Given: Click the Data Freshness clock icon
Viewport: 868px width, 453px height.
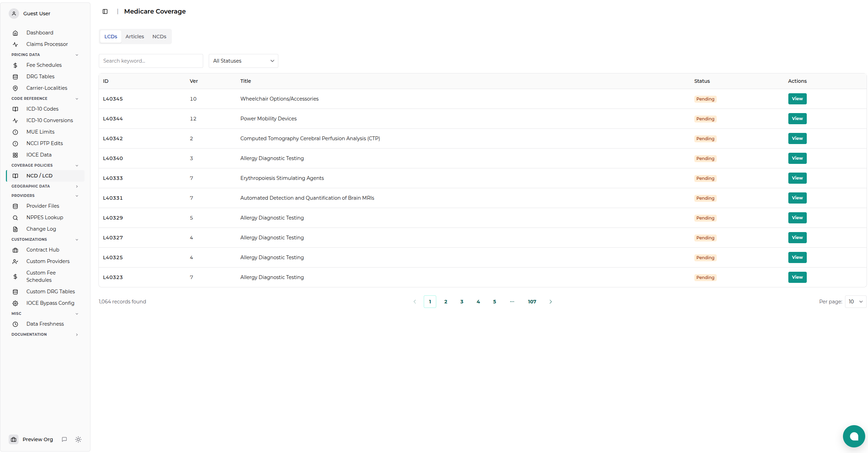Looking at the screenshot, I should pos(15,324).
